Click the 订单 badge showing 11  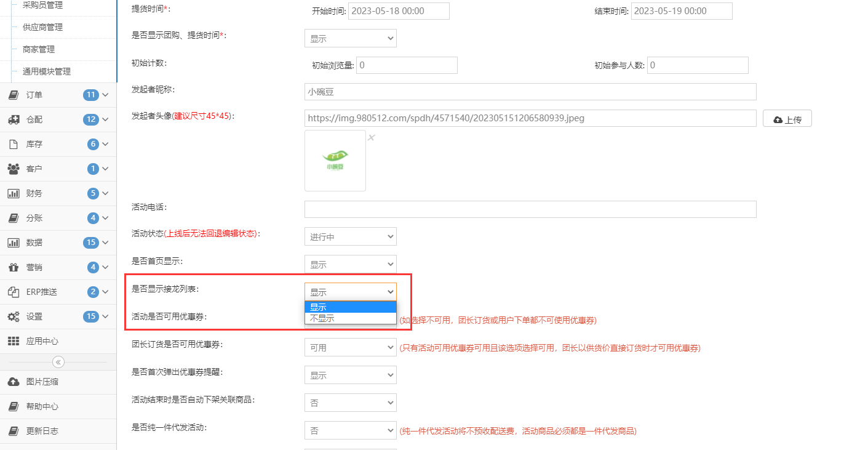(91, 95)
